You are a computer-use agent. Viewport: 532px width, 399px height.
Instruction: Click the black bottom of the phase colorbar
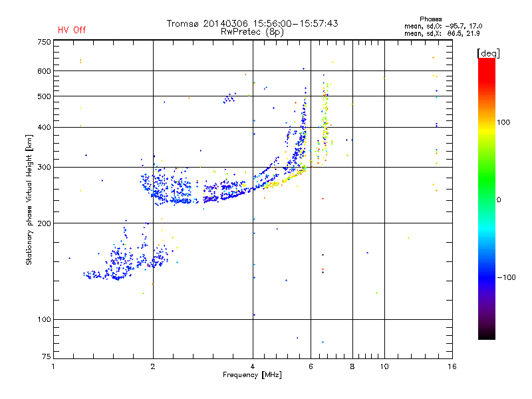tap(487, 334)
